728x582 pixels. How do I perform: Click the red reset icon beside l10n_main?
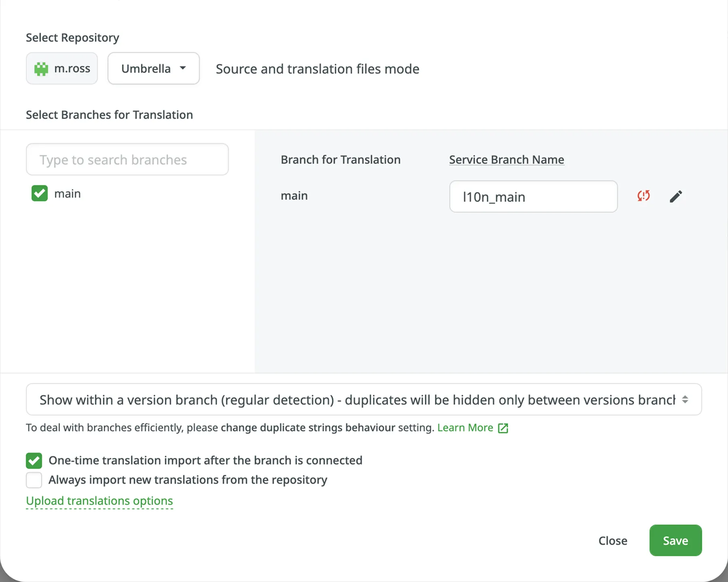(643, 196)
